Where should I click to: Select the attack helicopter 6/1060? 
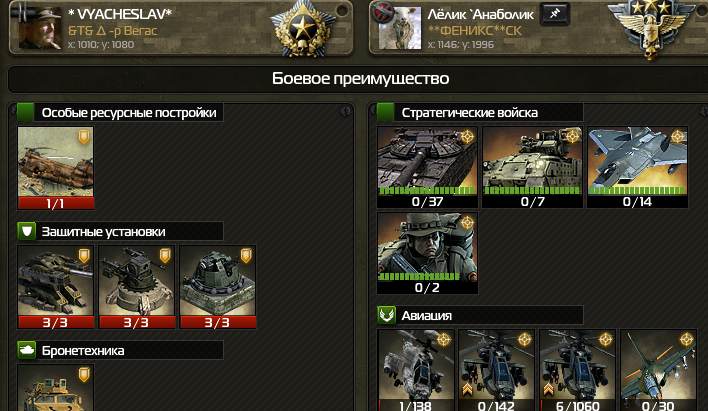(x=578, y=370)
